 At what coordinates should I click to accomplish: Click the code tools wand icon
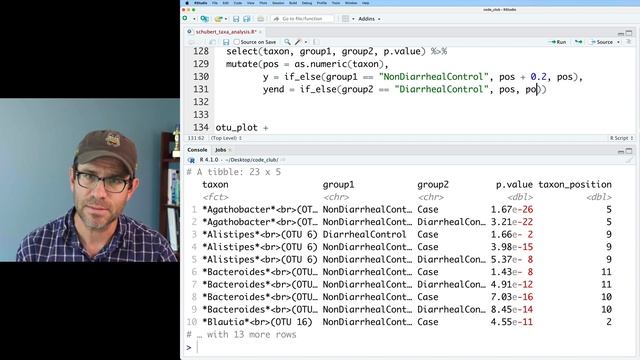tap(298, 42)
